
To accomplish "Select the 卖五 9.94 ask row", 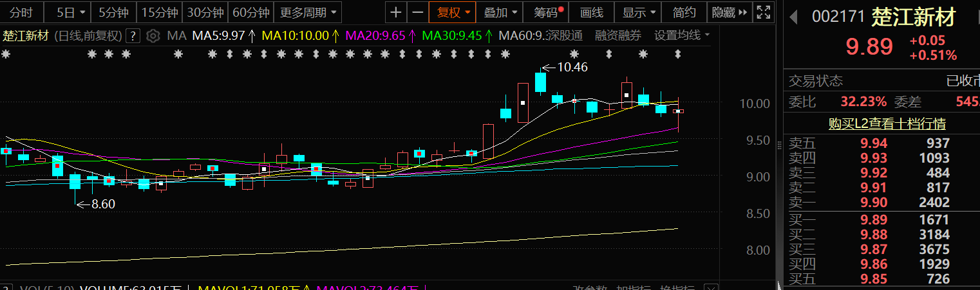I will click(x=881, y=143).
